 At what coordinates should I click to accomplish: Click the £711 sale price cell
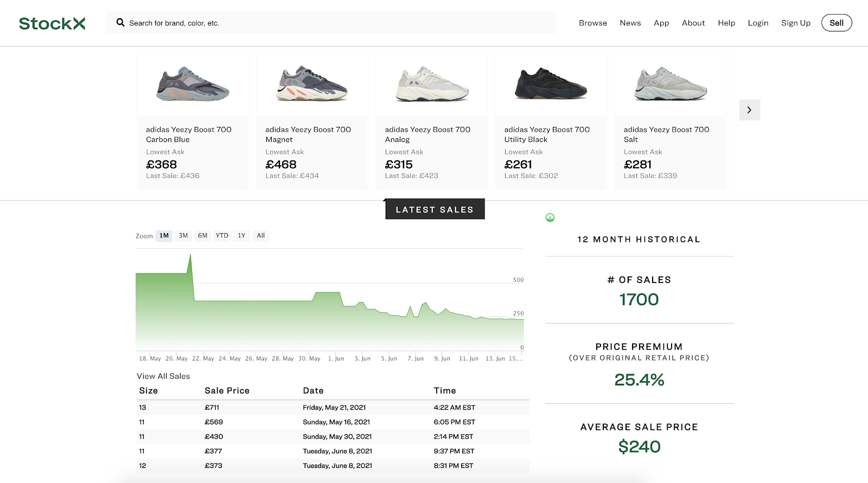pyautogui.click(x=212, y=408)
